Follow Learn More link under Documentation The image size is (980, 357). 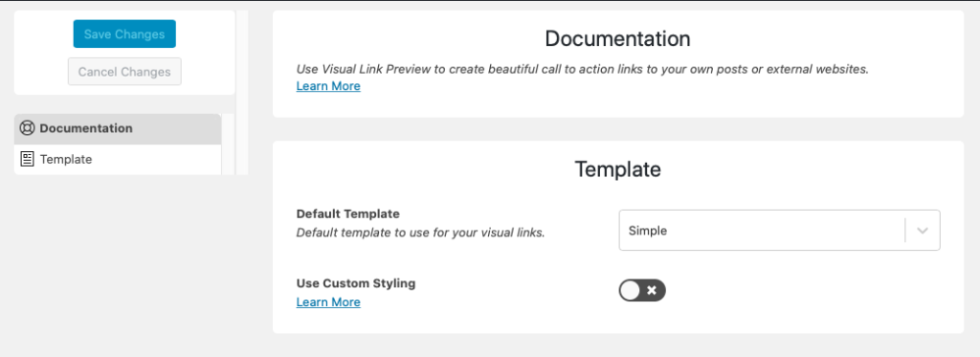(x=328, y=86)
